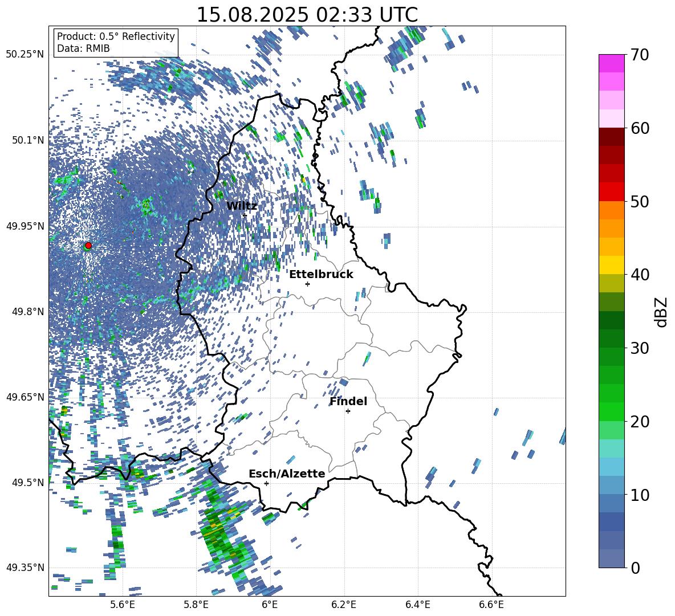This screenshot has width=675, height=616.
Task: Click the 6.2°E longitude label
Action: point(344,605)
